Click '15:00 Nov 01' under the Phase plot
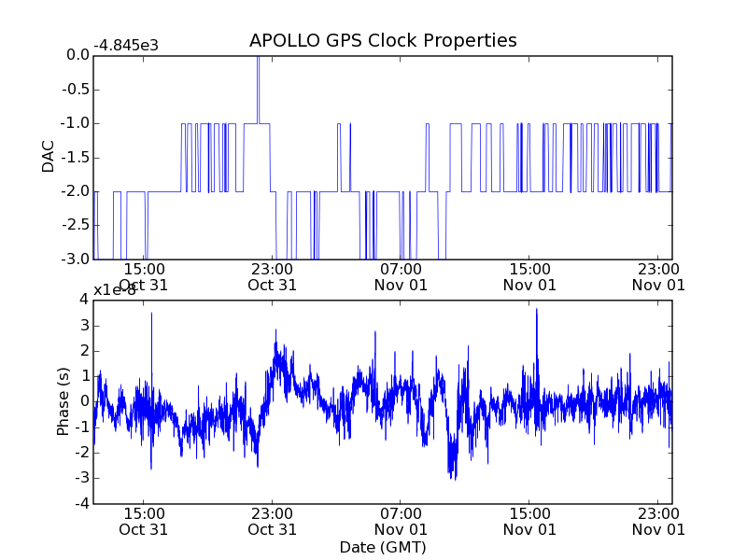Viewport: 747px width, 560px height. coord(529,522)
